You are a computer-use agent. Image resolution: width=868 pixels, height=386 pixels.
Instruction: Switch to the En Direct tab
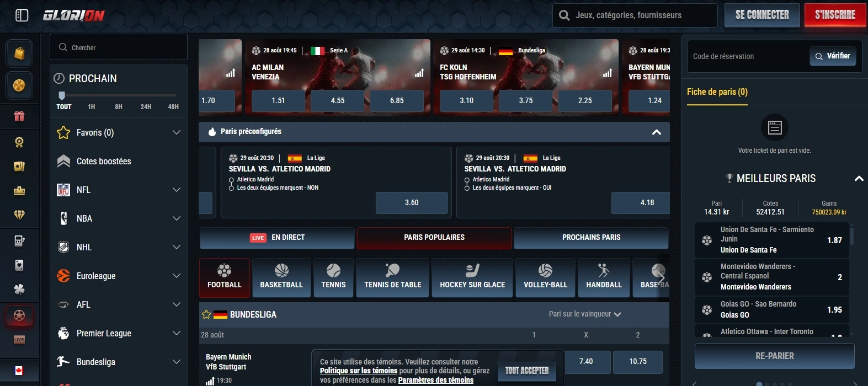point(277,238)
